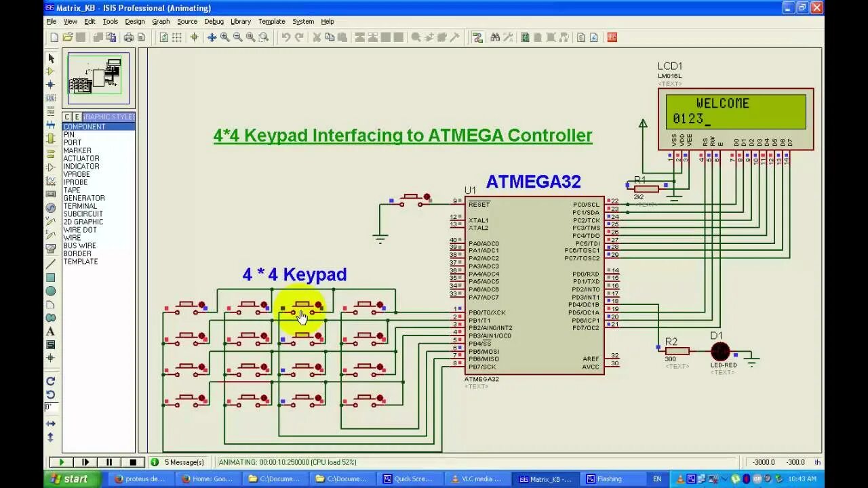This screenshot has width=868, height=488.
Task: Choose the Subcircuit mode tool
Action: pyautogui.click(x=51, y=139)
